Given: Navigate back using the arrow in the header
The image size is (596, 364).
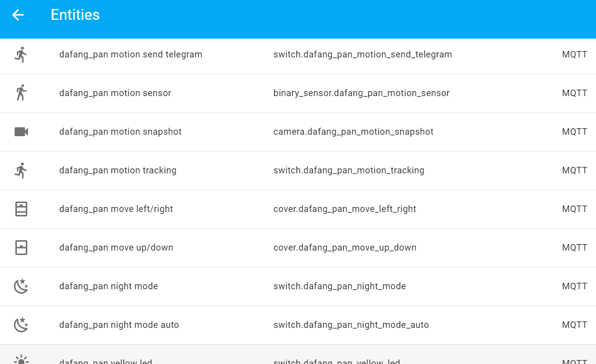Looking at the screenshot, I should (18, 15).
